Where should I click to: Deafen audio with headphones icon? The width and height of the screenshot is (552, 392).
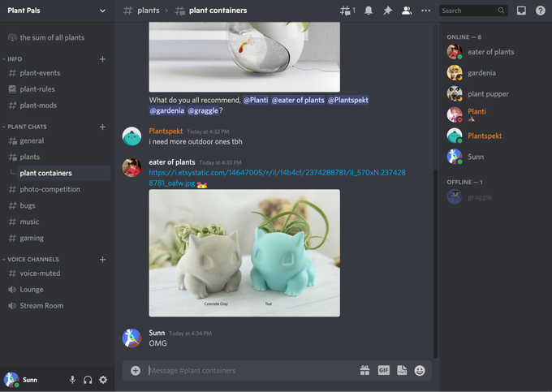click(x=88, y=380)
